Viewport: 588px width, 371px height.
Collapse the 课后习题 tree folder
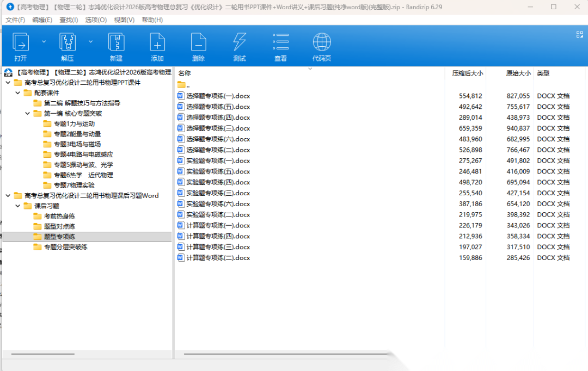[x=18, y=206]
